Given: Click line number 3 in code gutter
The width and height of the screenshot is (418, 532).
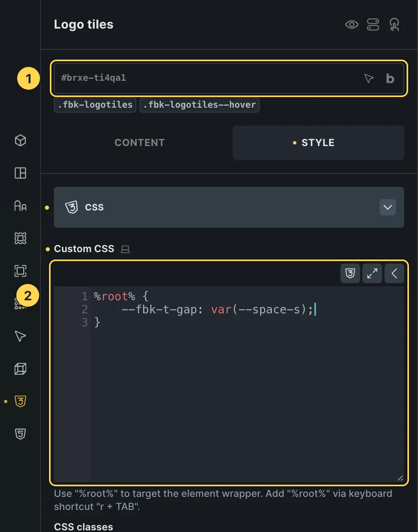Looking at the screenshot, I should pos(84,322).
